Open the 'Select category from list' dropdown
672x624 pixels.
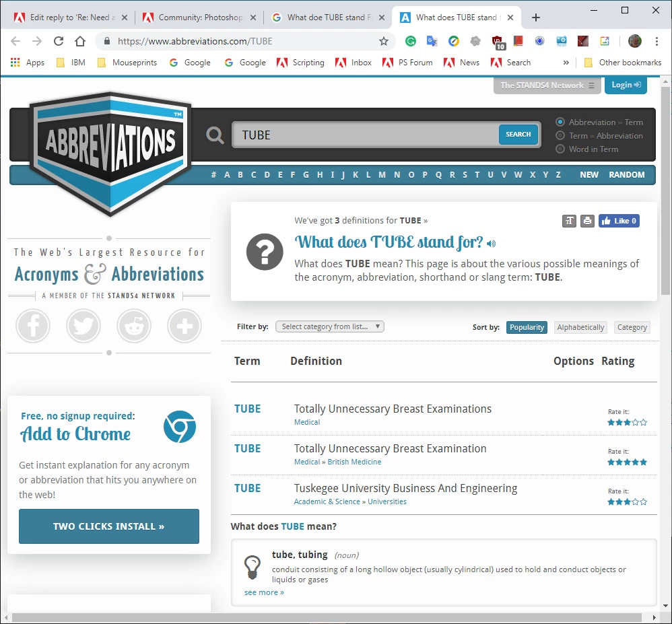330,326
